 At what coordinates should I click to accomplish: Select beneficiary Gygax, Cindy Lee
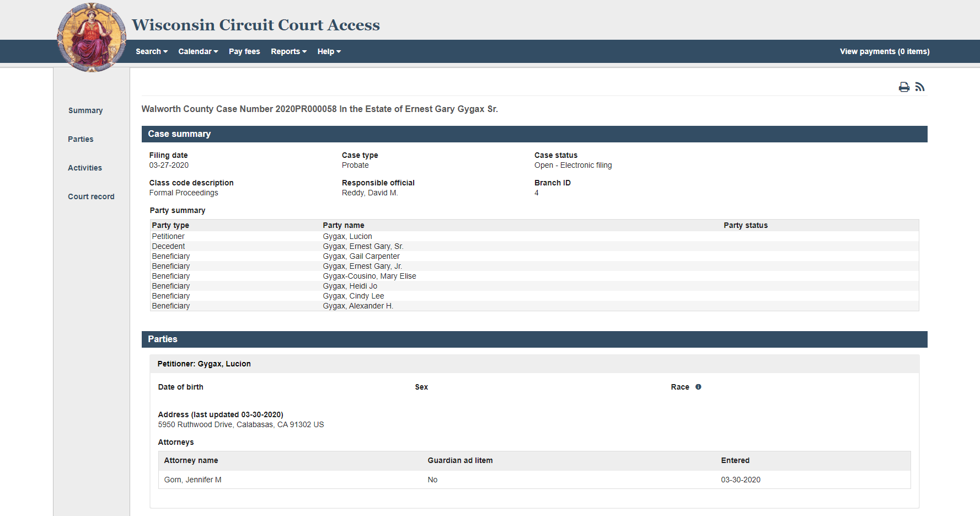pyautogui.click(x=534, y=296)
